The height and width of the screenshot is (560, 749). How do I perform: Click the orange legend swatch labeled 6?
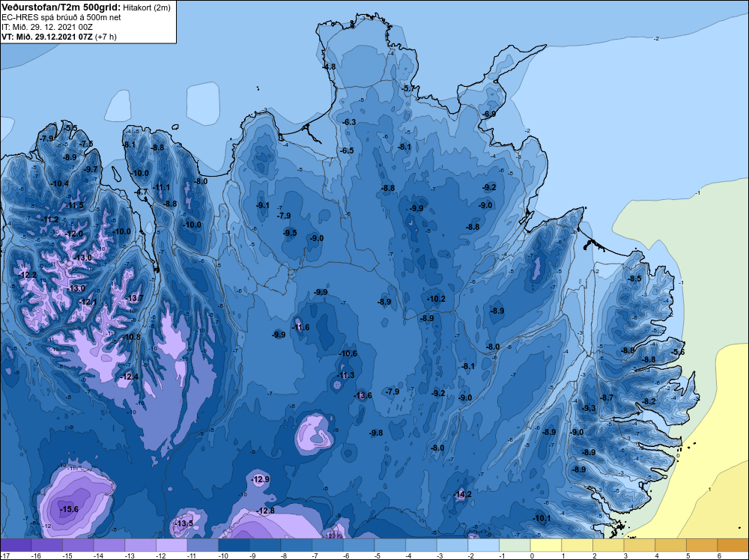[733, 546]
